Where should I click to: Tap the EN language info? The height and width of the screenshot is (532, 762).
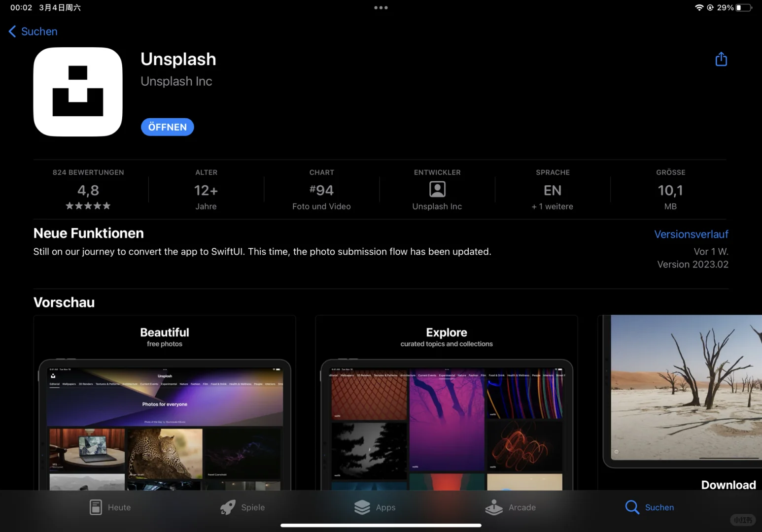553,190
